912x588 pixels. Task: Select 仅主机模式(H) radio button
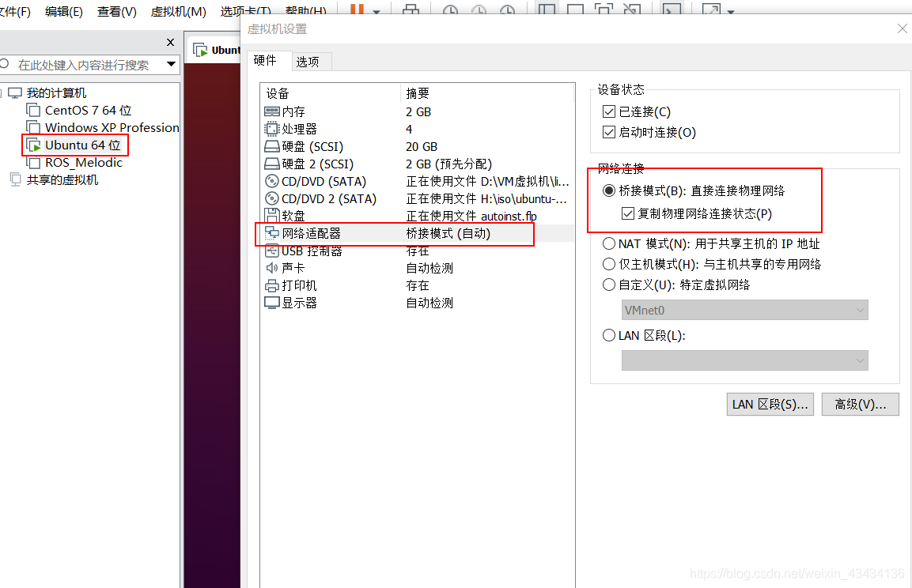click(x=609, y=265)
